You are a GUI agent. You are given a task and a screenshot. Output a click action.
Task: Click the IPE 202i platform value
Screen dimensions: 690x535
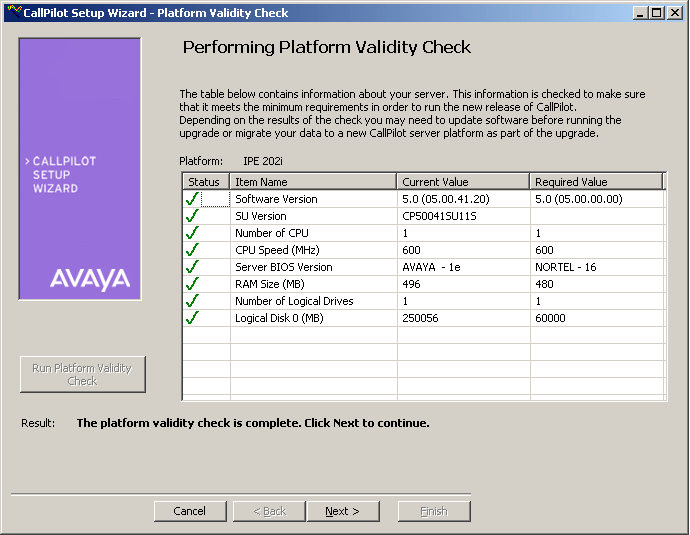(263, 161)
